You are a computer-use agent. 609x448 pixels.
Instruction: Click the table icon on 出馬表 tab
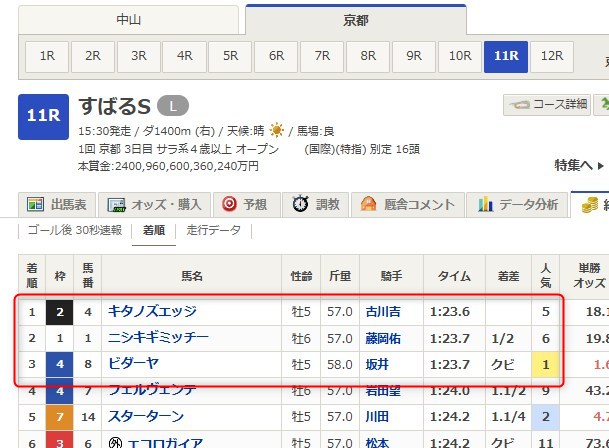(x=35, y=204)
